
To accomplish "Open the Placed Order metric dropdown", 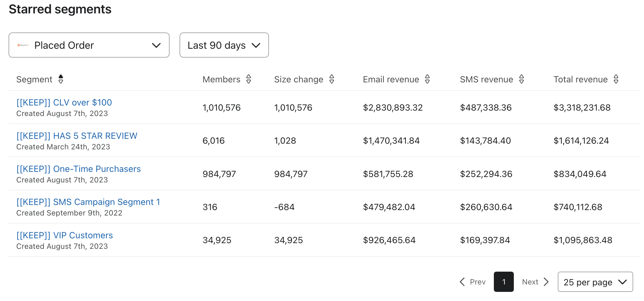I will (x=89, y=45).
